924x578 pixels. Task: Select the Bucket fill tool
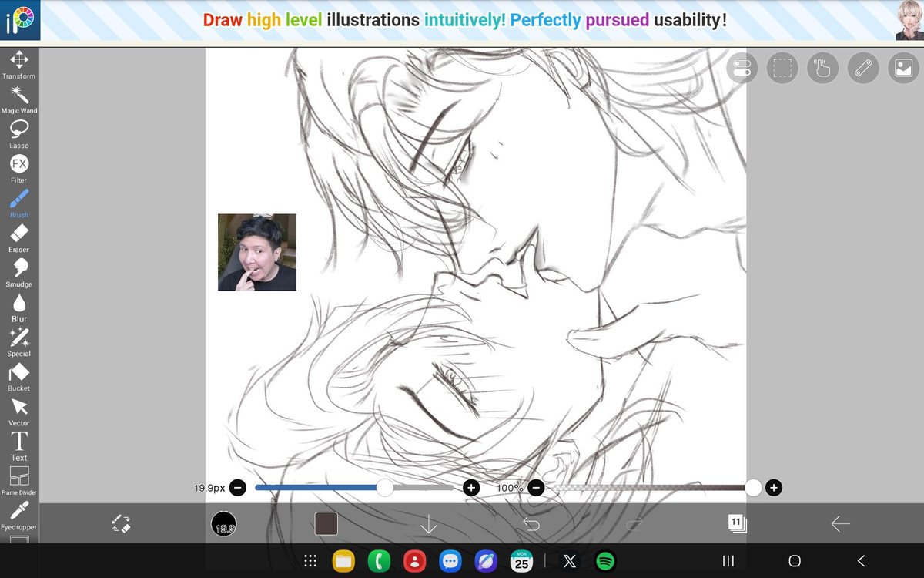tap(19, 377)
